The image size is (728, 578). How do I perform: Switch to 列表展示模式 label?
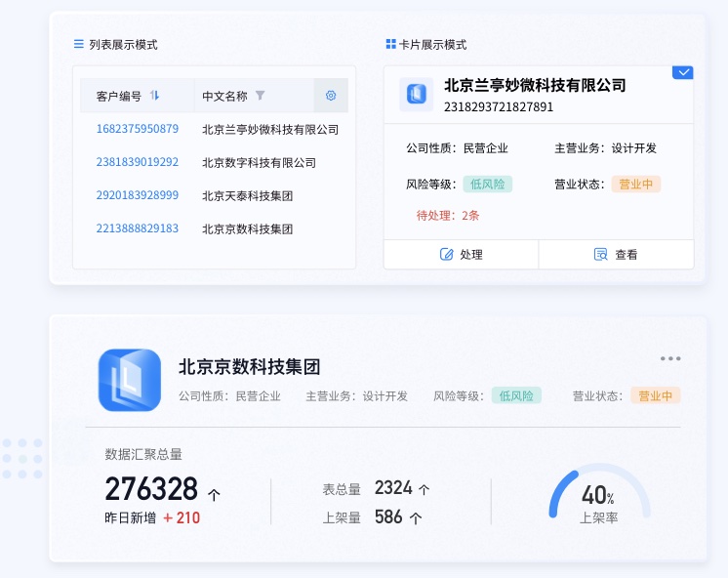coord(123,44)
